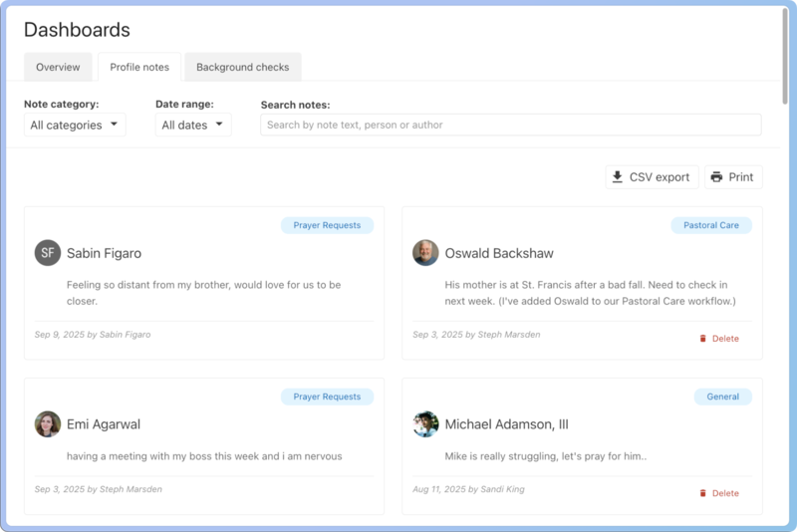Viewport: 797px width, 532px height.
Task: Select the Profile notes tab
Action: [x=139, y=67]
